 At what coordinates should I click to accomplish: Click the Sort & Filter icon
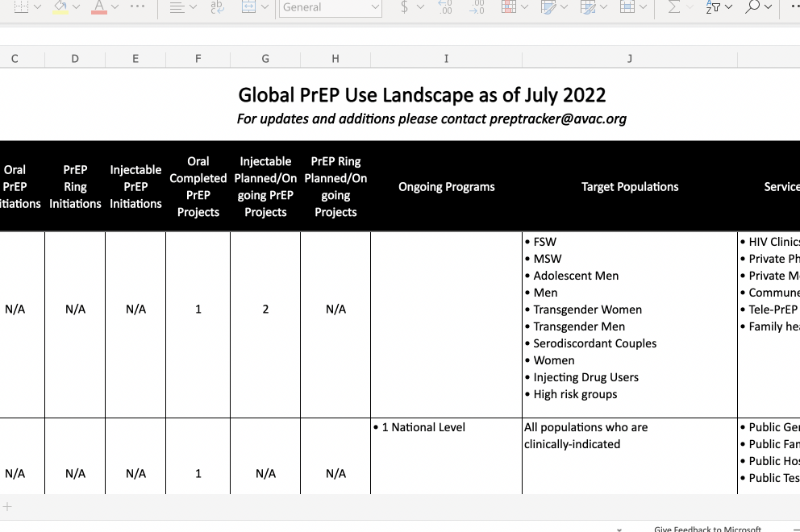coord(713,6)
